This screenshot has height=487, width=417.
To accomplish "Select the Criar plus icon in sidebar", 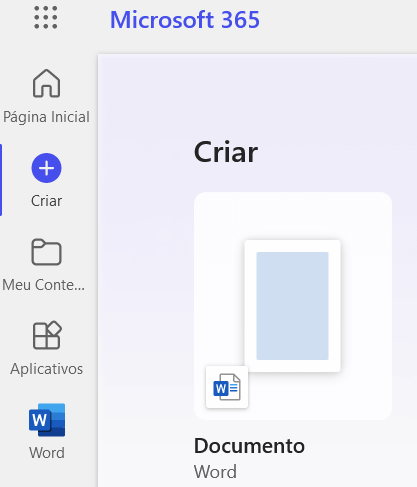I will click(x=46, y=168).
